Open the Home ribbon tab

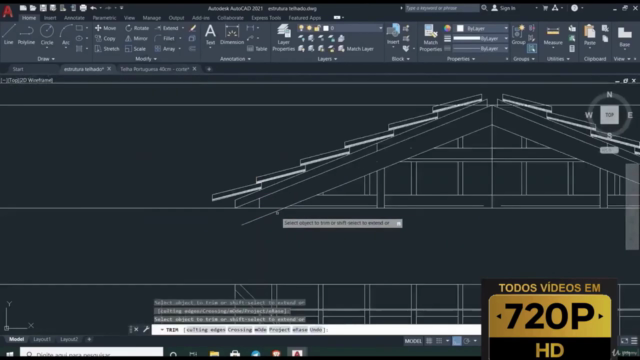29,18
